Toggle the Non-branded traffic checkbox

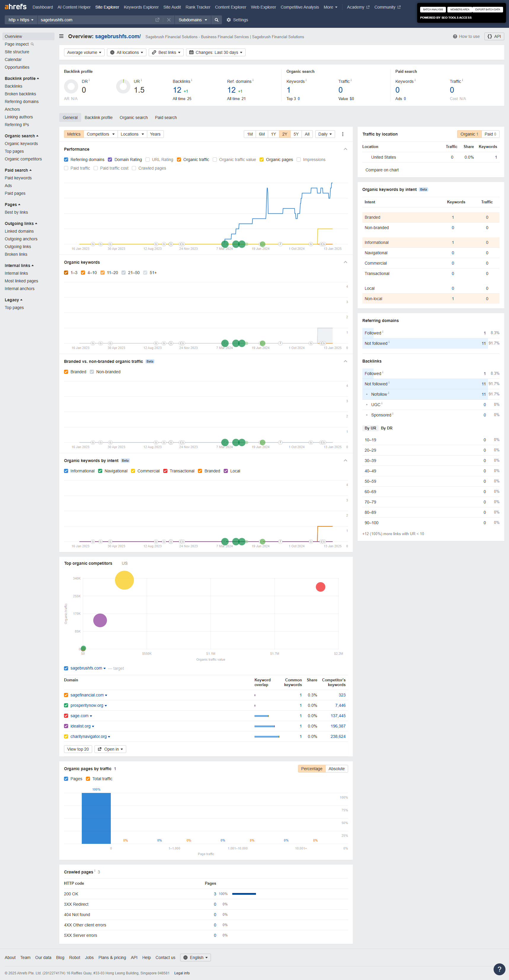(x=92, y=372)
